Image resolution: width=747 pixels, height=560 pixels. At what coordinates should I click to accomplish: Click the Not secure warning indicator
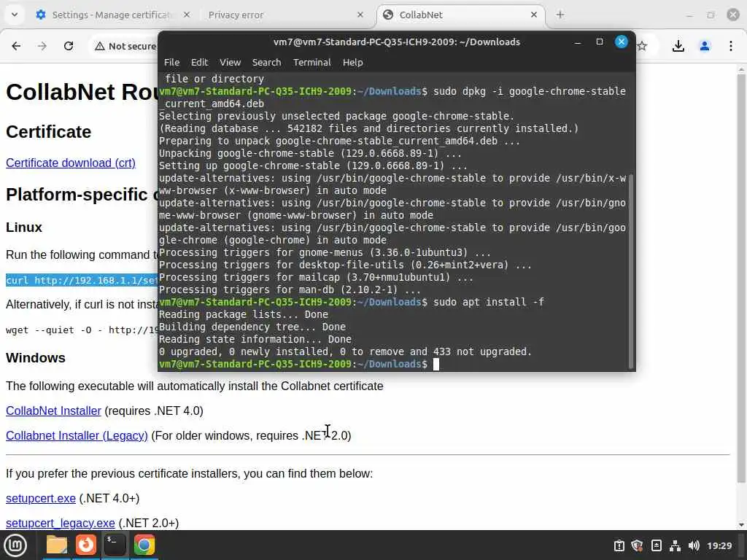point(125,46)
